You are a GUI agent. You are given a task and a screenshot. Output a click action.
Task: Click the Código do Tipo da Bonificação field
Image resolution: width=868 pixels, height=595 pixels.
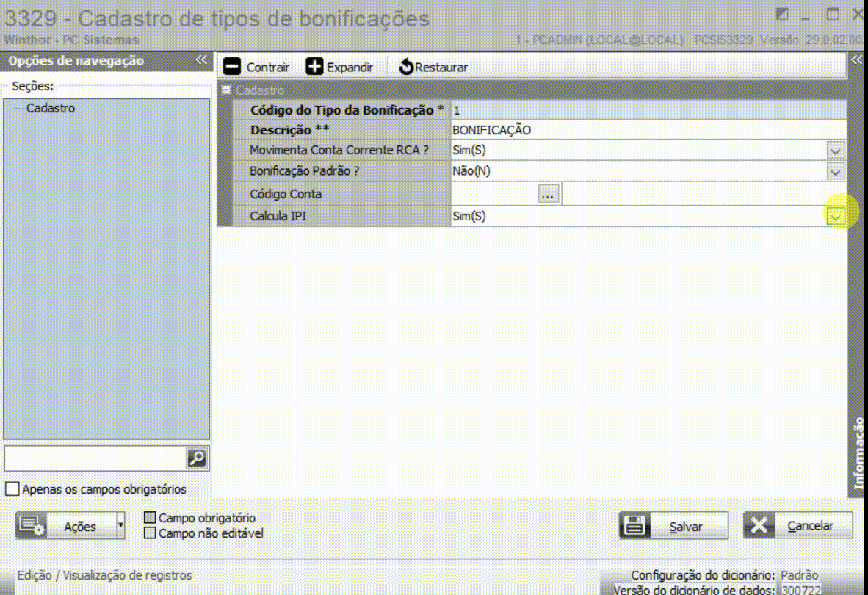(x=648, y=110)
